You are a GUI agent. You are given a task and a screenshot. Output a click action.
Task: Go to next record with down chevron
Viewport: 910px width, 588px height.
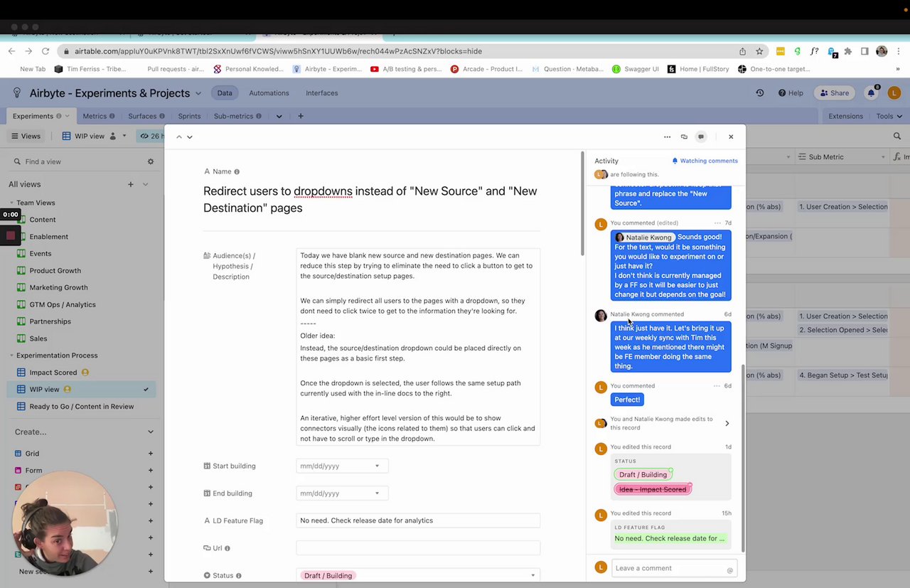pyautogui.click(x=189, y=137)
